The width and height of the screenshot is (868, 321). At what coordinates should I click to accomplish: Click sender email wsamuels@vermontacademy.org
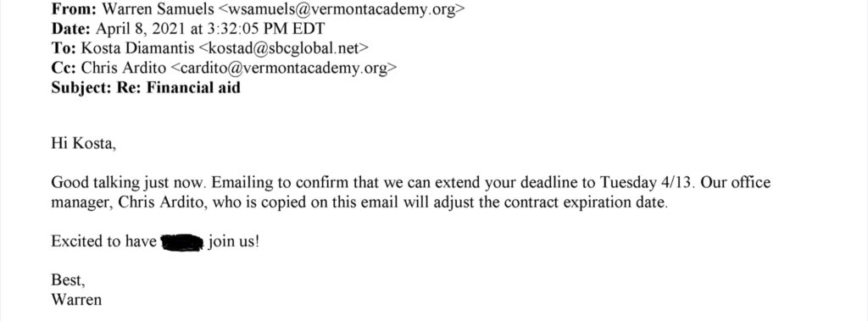[339, 9]
